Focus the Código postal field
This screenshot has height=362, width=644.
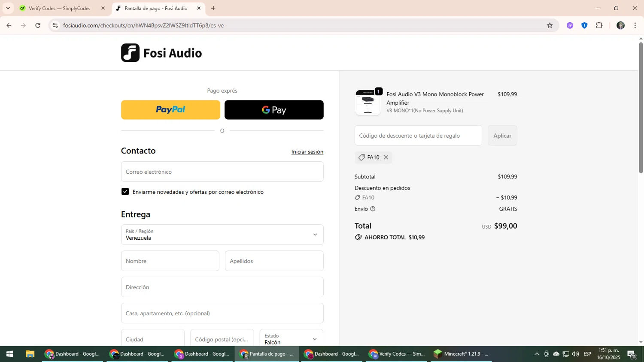[222, 338]
